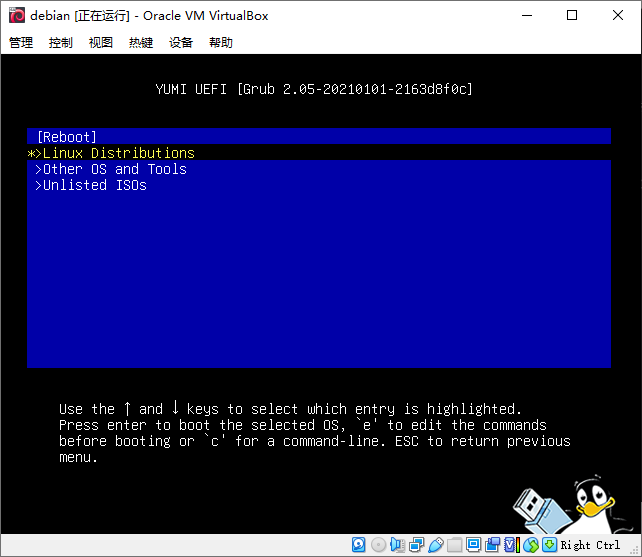Click the CPU virtualization status indicator

512,545
